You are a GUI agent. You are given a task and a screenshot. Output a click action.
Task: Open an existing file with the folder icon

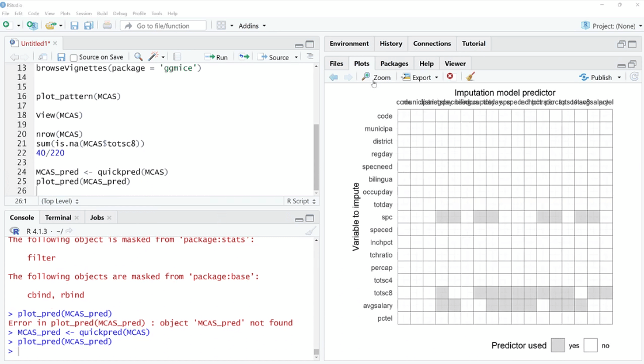pos(50,26)
